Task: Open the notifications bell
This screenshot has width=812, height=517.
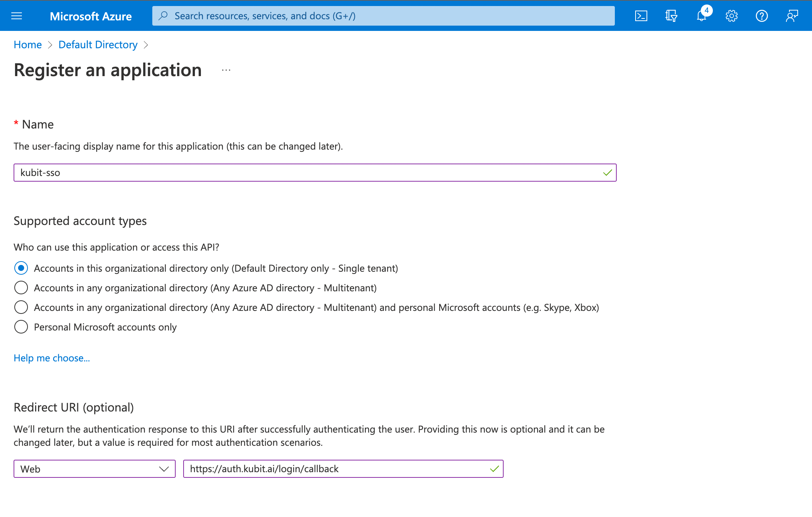Action: [x=701, y=16]
